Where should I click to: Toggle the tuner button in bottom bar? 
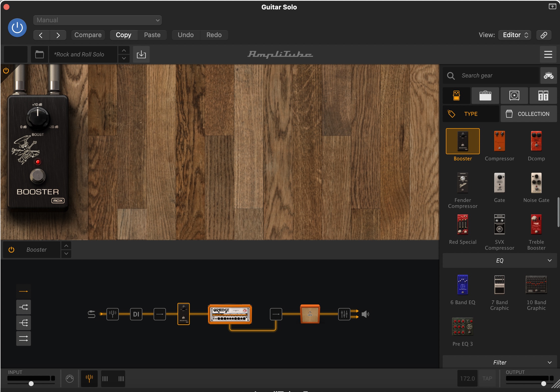[89, 378]
